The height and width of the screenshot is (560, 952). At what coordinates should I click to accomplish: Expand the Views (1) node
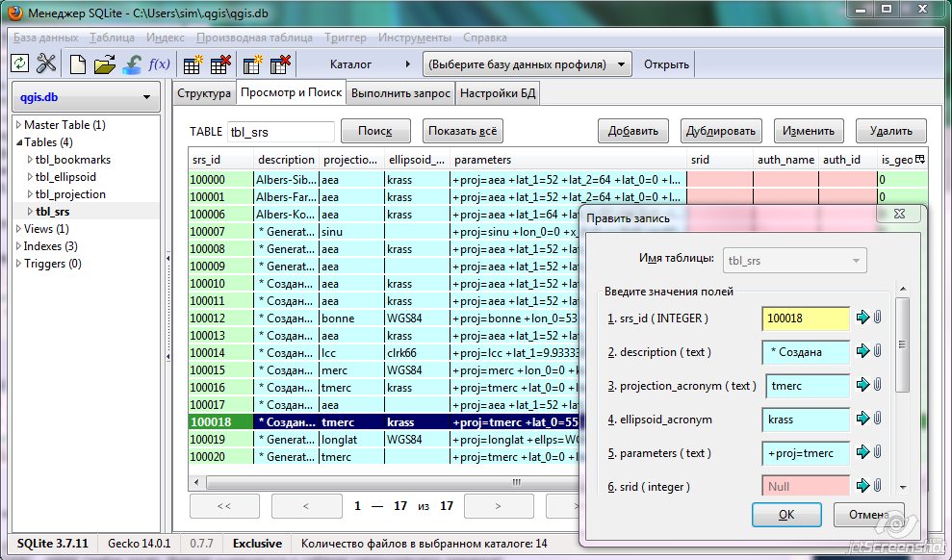[18, 229]
